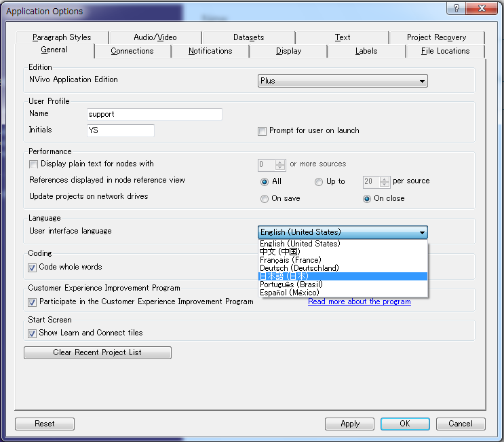Click the Initials input field
The height and width of the screenshot is (442, 504).
[x=121, y=130]
